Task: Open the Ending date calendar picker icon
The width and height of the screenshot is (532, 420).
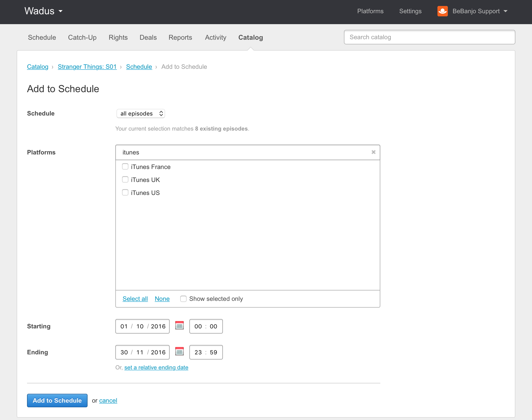Action: click(x=179, y=351)
